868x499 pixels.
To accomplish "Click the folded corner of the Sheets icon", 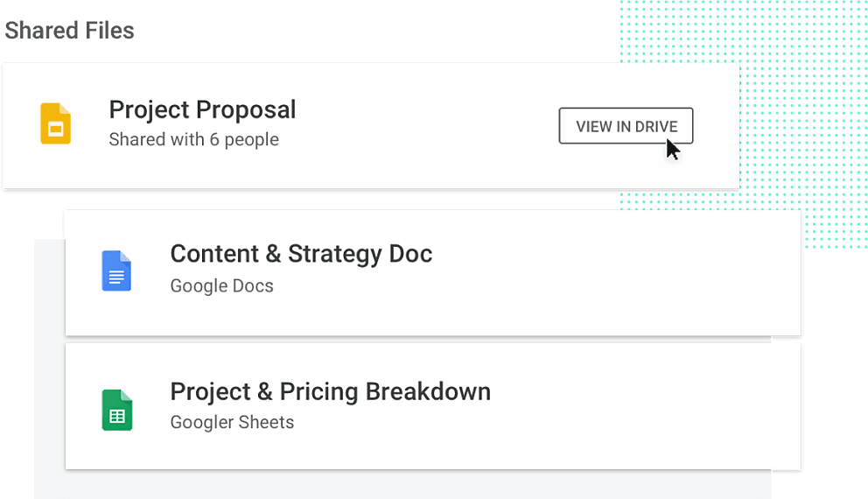I will click(x=127, y=396).
